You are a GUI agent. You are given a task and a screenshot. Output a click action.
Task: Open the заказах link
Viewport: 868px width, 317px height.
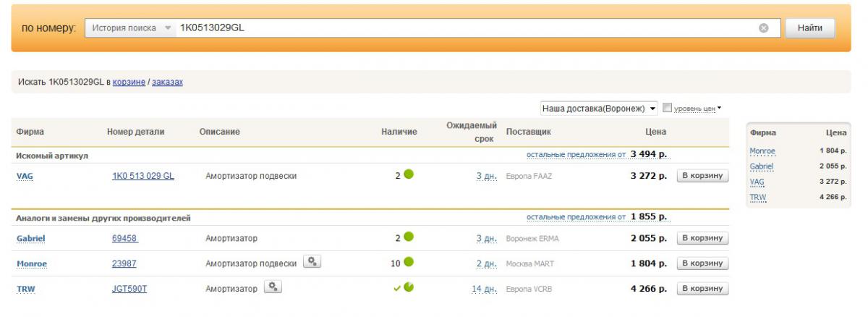click(167, 83)
